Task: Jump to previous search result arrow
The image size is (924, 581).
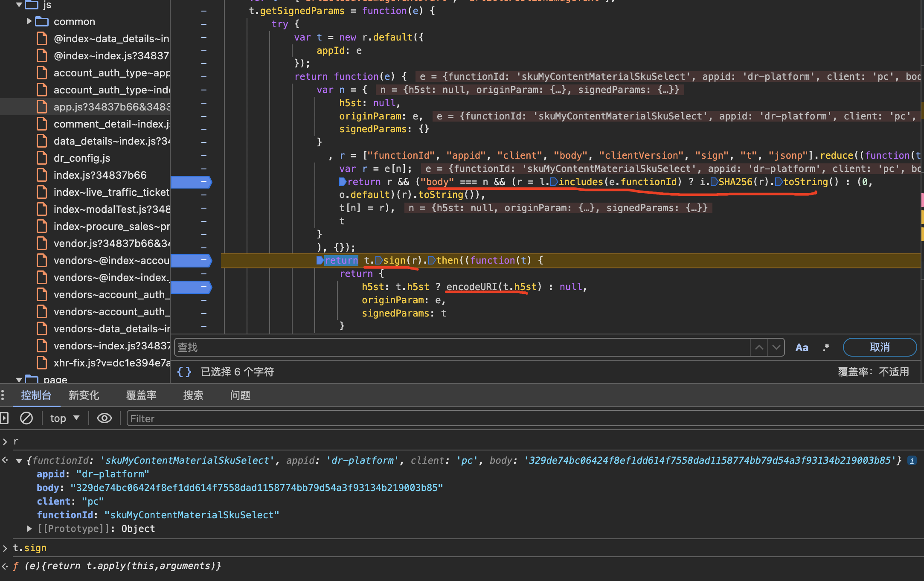Action: coord(759,347)
